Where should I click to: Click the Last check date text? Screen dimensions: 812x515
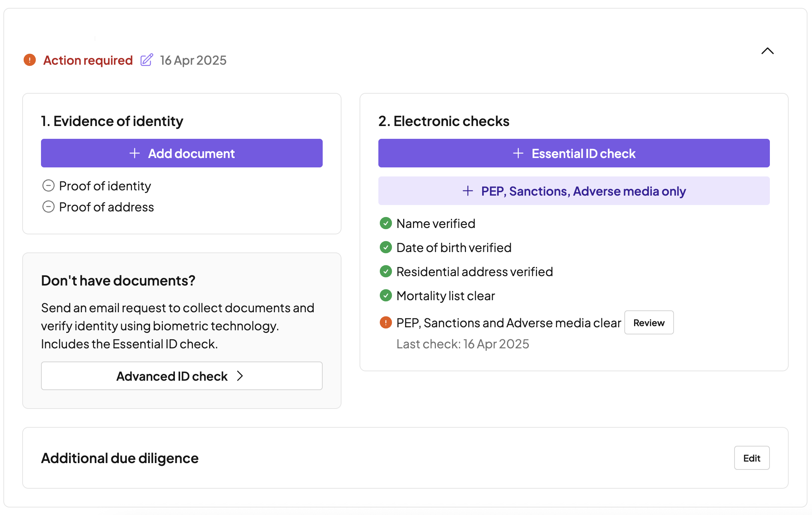click(463, 344)
